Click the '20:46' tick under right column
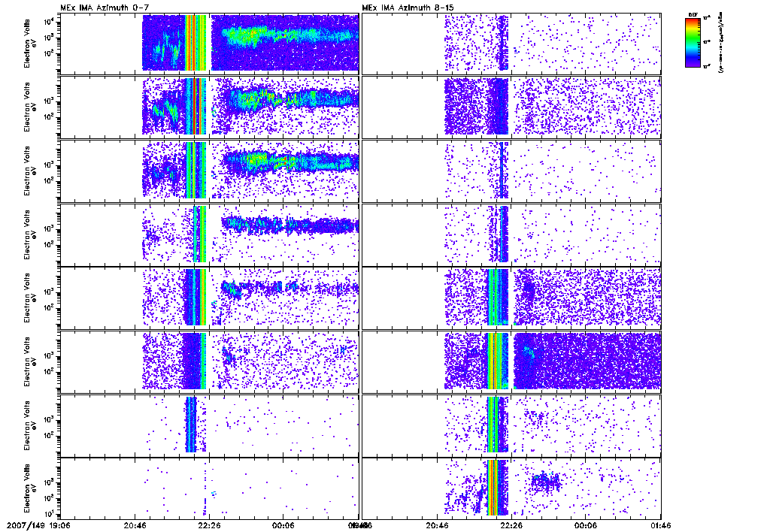770x532 pixels. coord(437,525)
